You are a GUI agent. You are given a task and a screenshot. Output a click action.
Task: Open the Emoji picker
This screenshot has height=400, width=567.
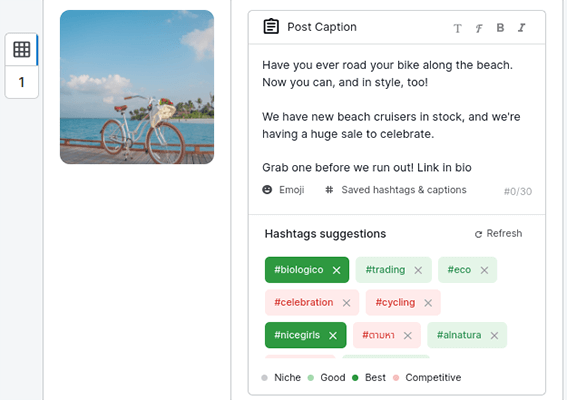[283, 190]
